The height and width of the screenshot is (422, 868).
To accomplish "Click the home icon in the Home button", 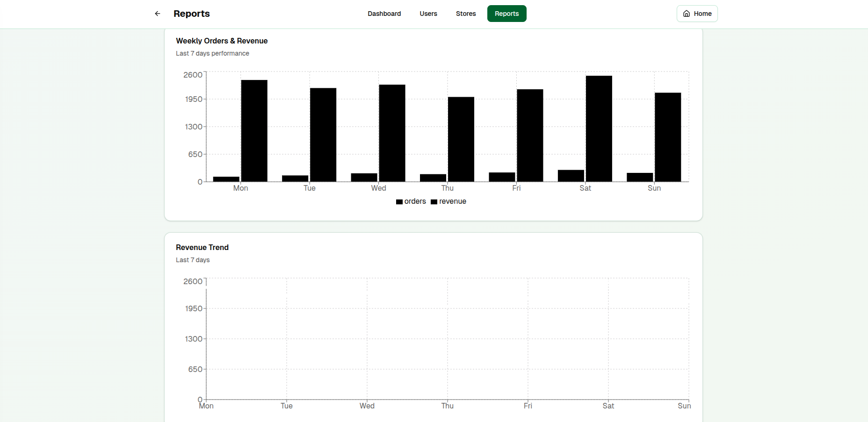I will pyautogui.click(x=686, y=14).
